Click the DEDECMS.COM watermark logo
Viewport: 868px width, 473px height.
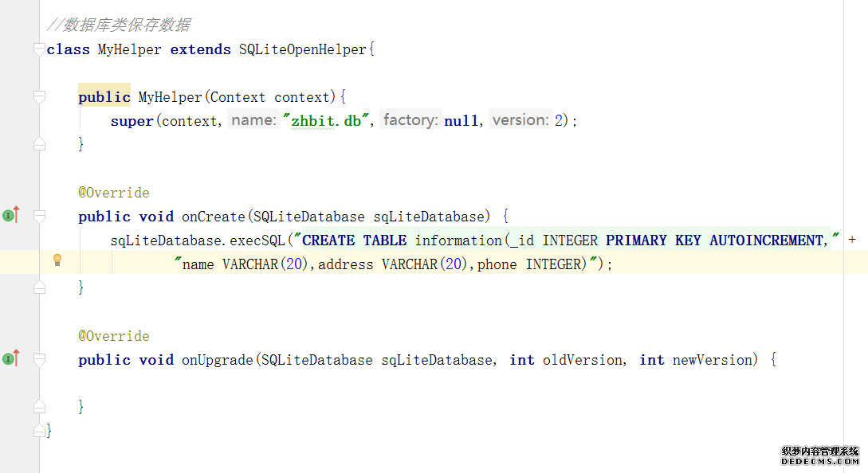(x=820, y=455)
